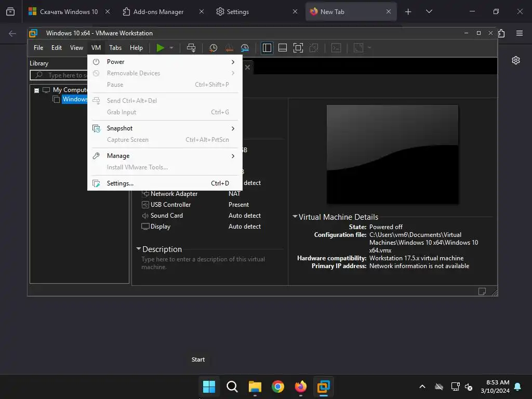Open the power options dropdown arrow
532x399 pixels.
click(171, 48)
